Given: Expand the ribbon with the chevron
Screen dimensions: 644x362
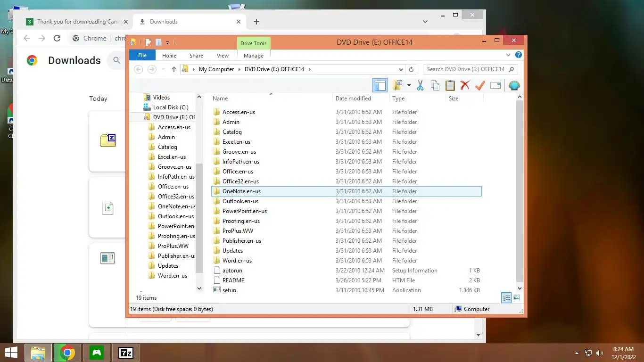Looking at the screenshot, I should 509,55.
